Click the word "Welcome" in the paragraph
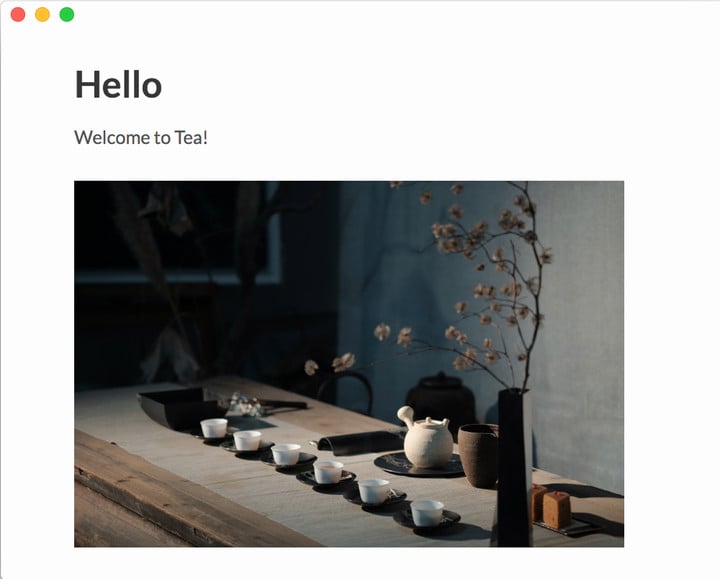The image size is (720, 579). click(112, 137)
